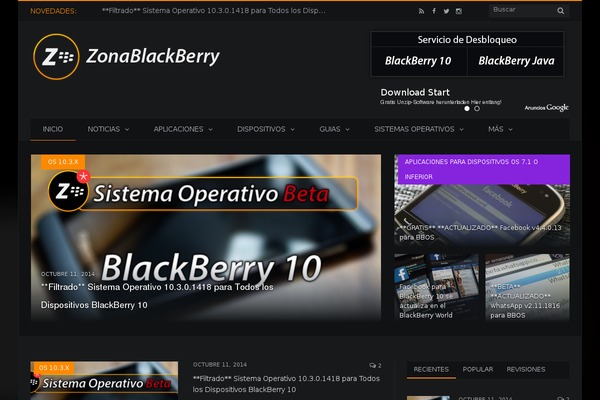Open the Facebook social icon

(x=434, y=11)
